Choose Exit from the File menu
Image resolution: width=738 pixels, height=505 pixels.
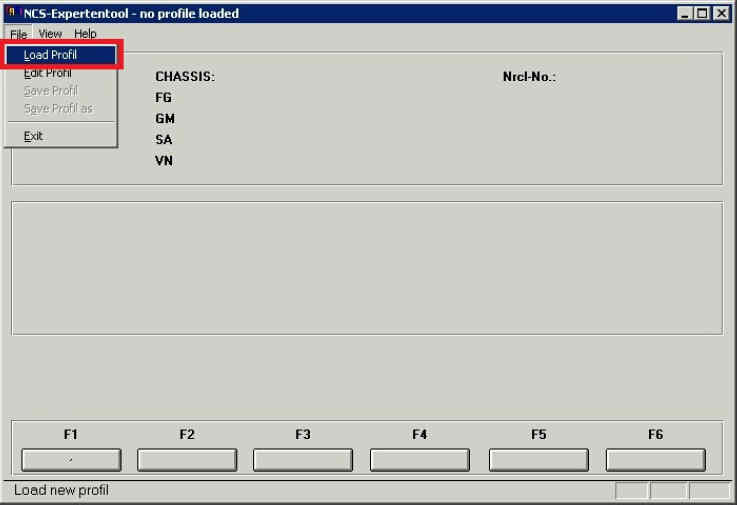(61, 136)
